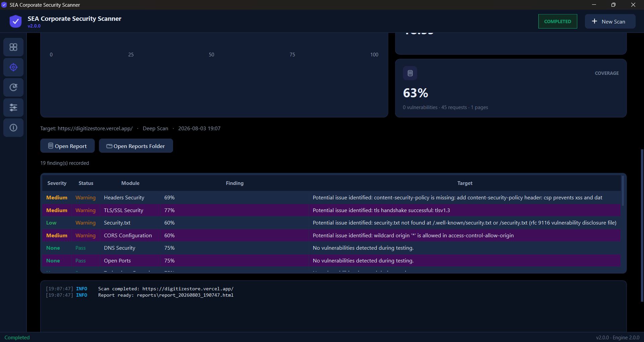Click the folder icon on Open Reports Folder
The height and width of the screenshot is (342, 644).
coord(109,146)
